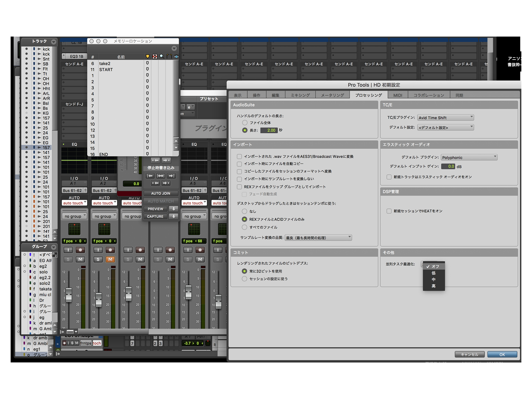Image resolution: width=532 pixels, height=399 pixels.
Task: Open the Memory Locations window menu arrow
Action: pyautogui.click(x=174, y=49)
